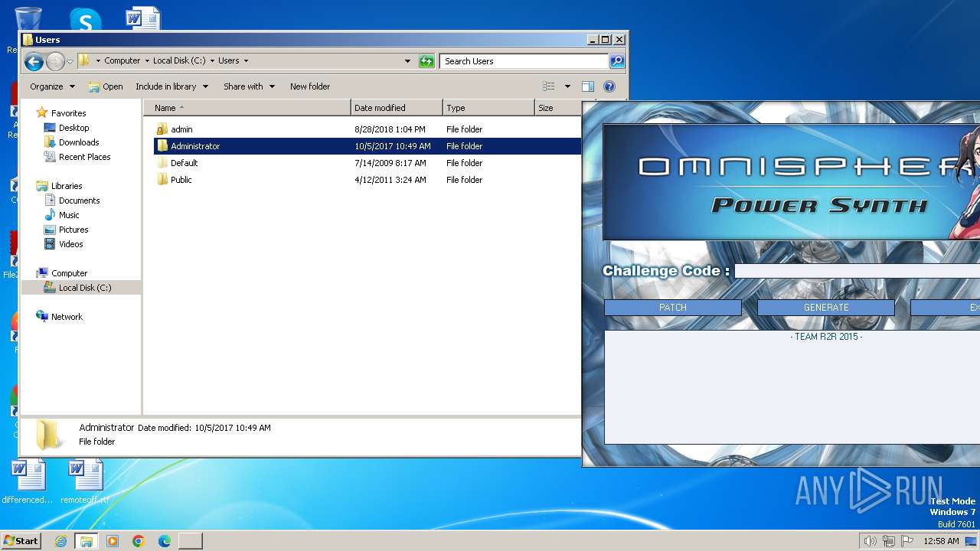Click Favorites in the navigation pane

pos(68,113)
